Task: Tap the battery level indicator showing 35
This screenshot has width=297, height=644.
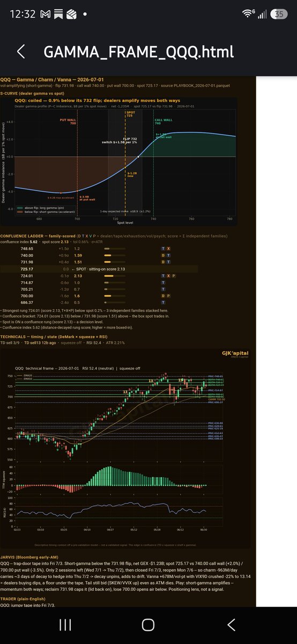Action: pos(278,14)
